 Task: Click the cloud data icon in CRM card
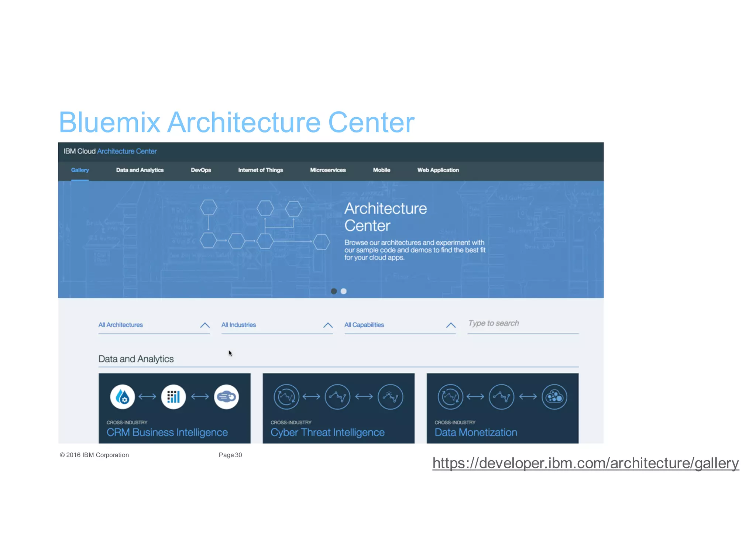pyautogui.click(x=227, y=397)
